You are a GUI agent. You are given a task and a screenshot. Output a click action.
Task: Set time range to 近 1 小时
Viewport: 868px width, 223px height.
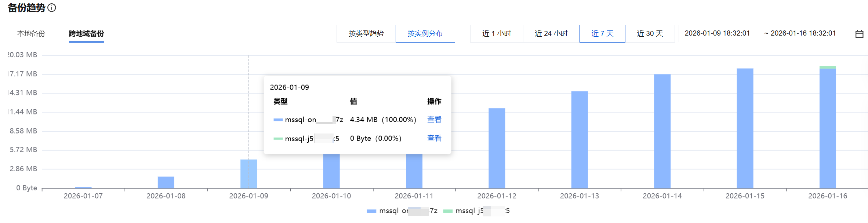coord(497,34)
